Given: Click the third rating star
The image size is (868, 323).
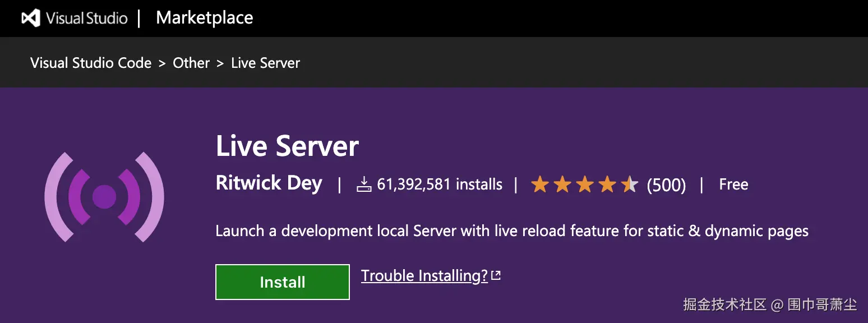Looking at the screenshot, I should pos(585,184).
